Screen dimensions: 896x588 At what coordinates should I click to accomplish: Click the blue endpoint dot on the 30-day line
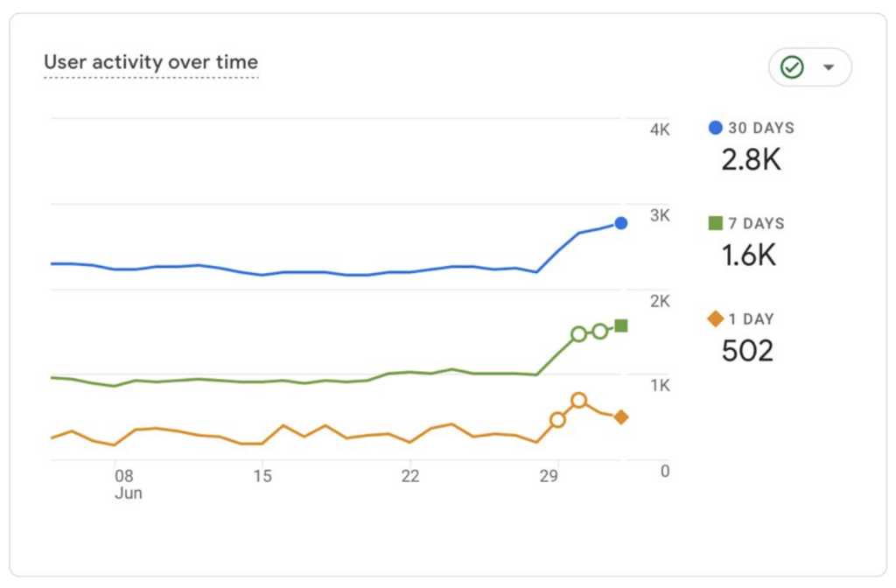click(x=620, y=223)
